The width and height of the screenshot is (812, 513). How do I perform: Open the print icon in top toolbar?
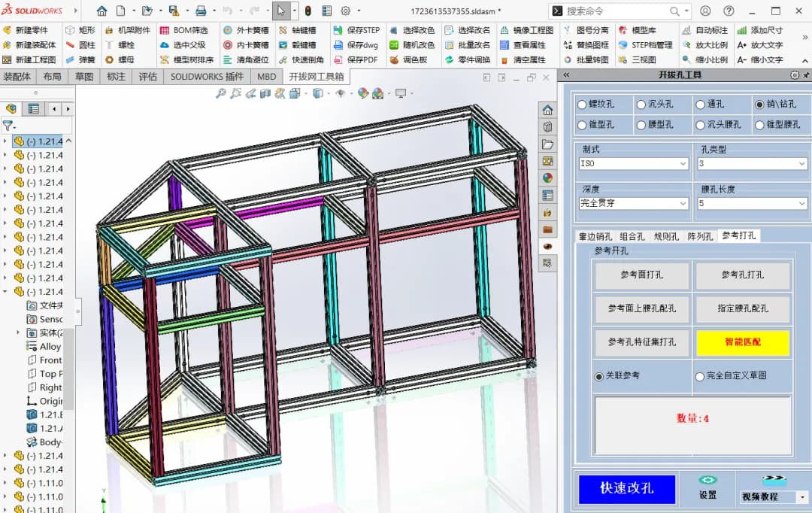[201, 11]
